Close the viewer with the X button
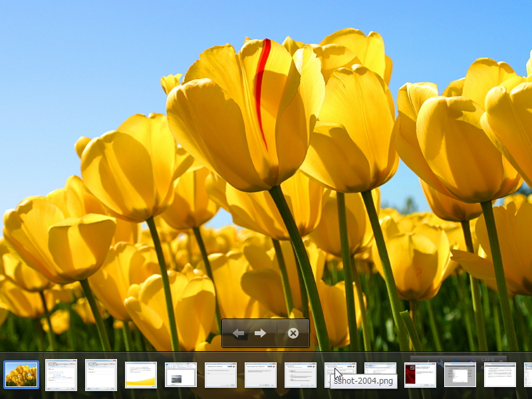 click(293, 333)
